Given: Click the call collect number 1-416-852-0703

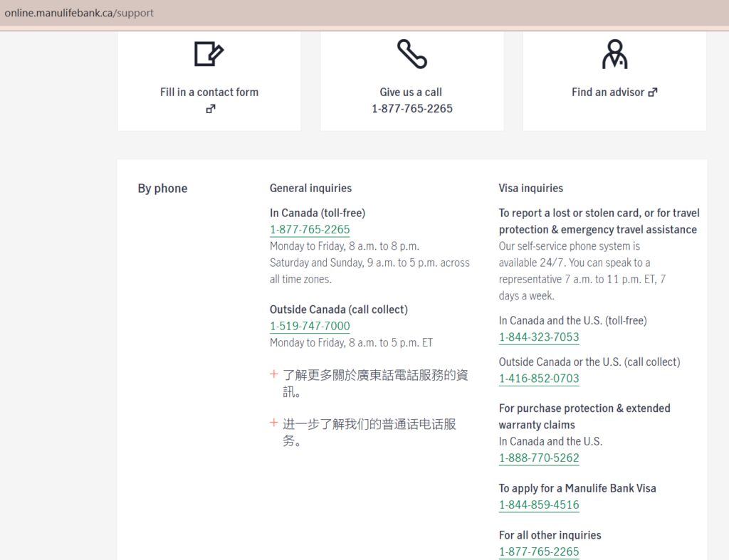Looking at the screenshot, I should [539, 379].
